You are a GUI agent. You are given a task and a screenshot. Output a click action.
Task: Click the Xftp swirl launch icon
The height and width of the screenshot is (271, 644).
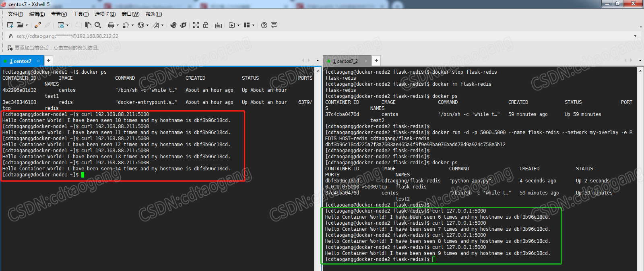coord(173,25)
